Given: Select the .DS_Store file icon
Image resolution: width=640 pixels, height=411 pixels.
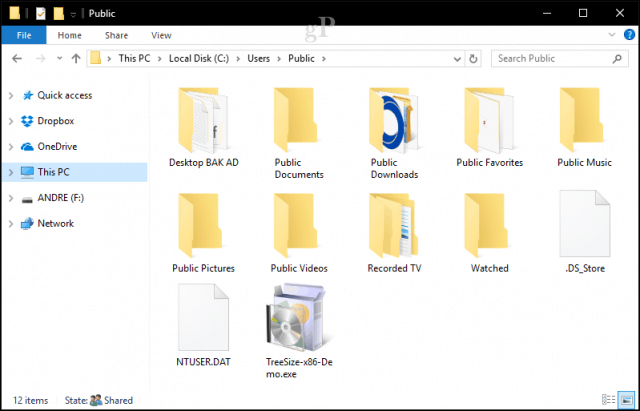Looking at the screenshot, I should point(584,223).
